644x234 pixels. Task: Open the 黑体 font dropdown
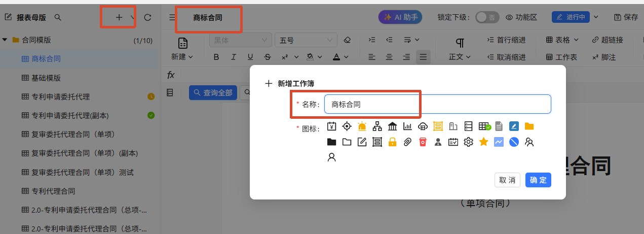[241, 40]
